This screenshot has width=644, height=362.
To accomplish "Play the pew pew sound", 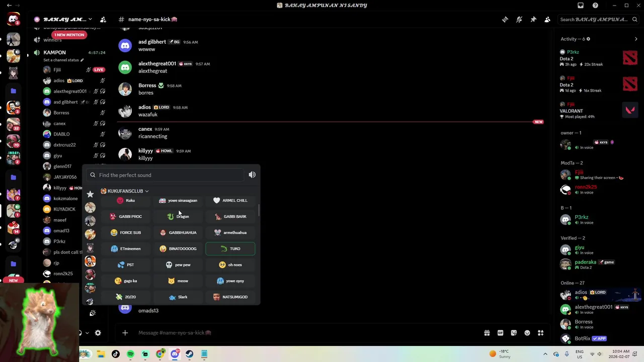I will tap(178, 264).
